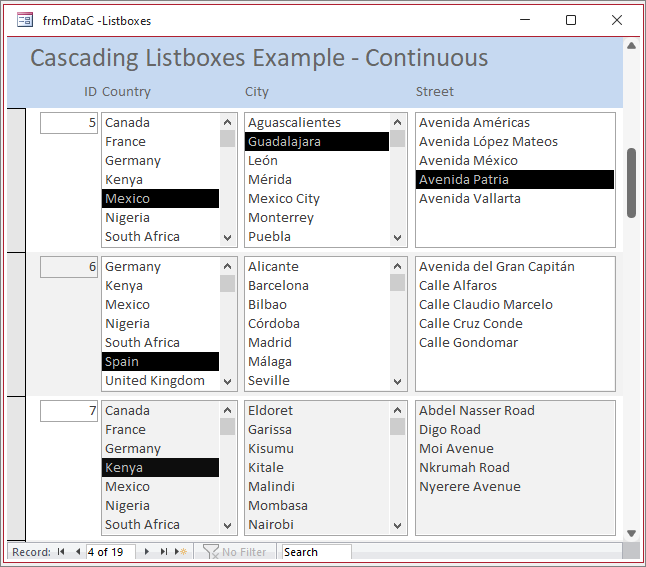The height and width of the screenshot is (567, 646).
Task: Choose Barcelona in record 6 City list
Action: pyautogui.click(x=317, y=285)
